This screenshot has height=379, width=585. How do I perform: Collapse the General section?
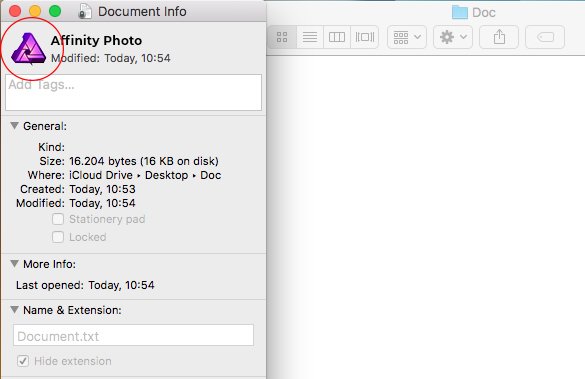tap(14, 126)
